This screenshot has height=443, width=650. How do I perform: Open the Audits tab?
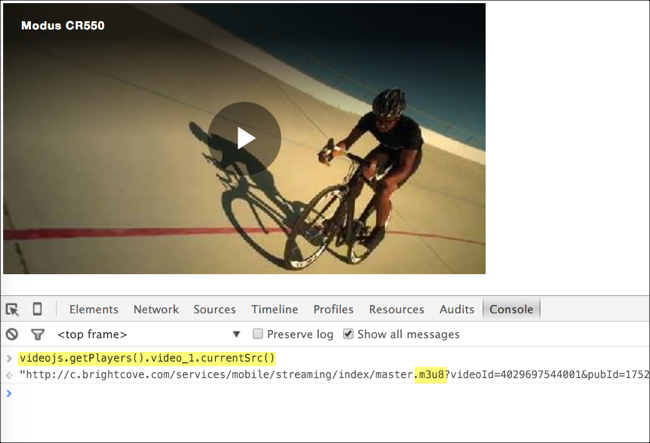(457, 309)
